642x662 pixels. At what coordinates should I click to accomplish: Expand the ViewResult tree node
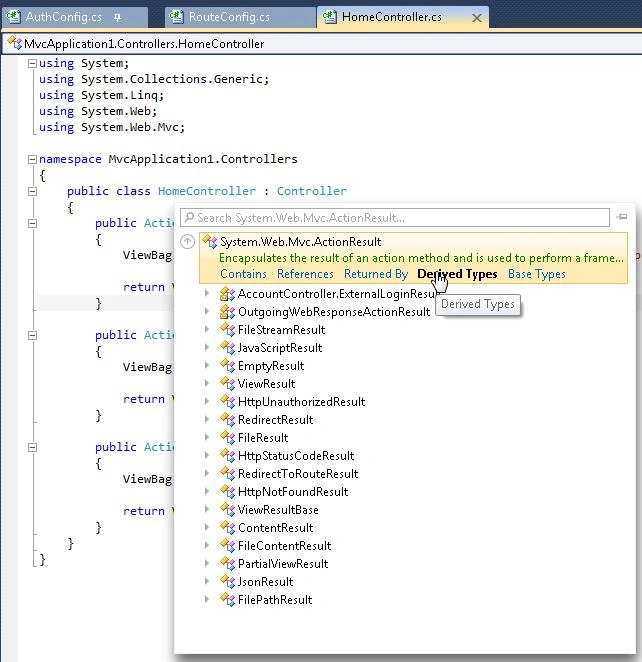[207, 383]
